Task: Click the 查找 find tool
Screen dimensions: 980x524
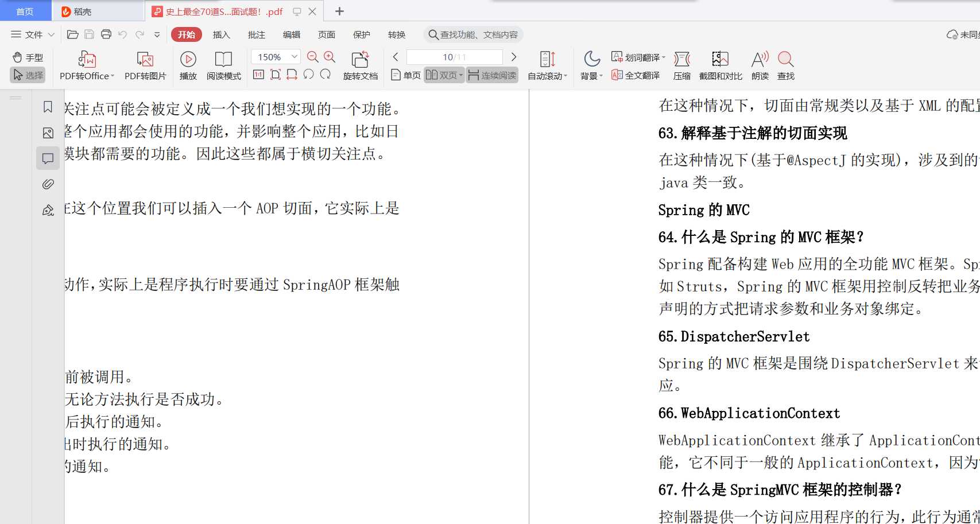Action: coord(786,66)
